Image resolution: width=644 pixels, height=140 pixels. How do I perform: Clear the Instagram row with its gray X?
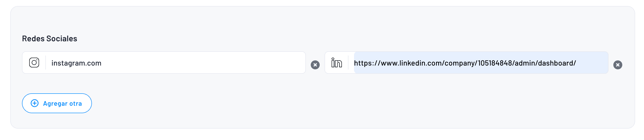[x=315, y=65]
